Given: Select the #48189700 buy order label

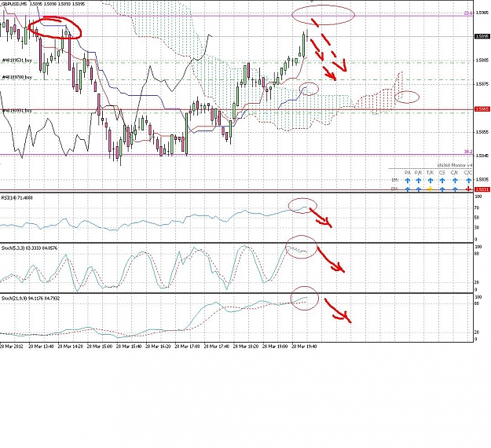Looking at the screenshot, I should click(17, 77).
